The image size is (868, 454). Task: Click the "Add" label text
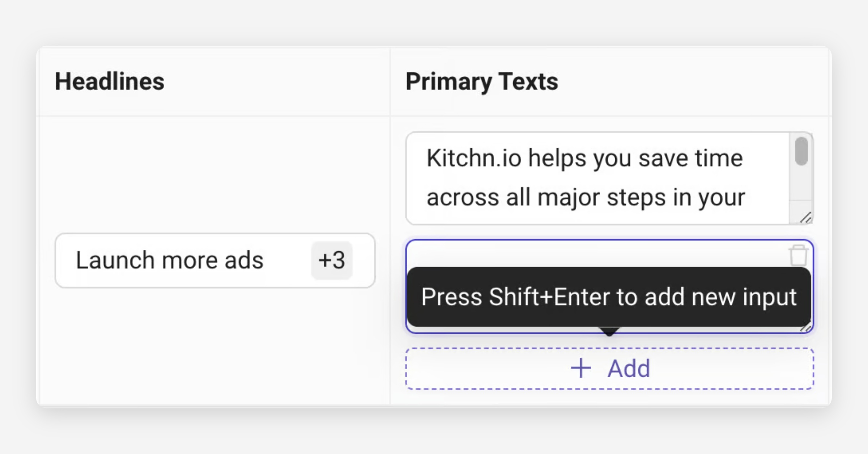[629, 369]
